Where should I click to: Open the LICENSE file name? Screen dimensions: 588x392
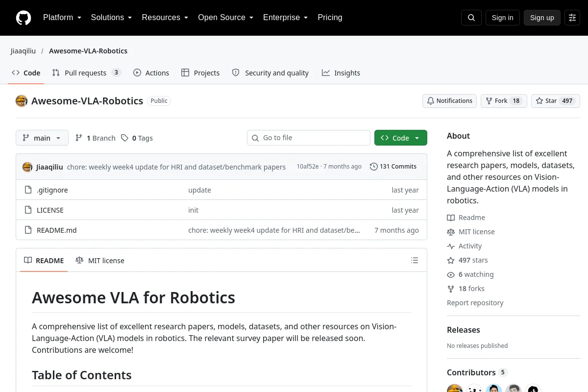click(x=50, y=210)
